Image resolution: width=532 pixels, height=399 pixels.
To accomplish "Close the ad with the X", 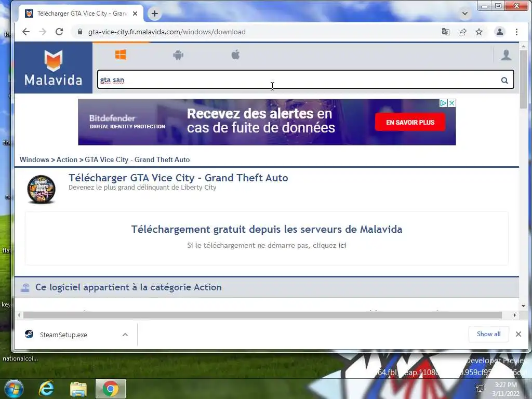I will 452,103.
